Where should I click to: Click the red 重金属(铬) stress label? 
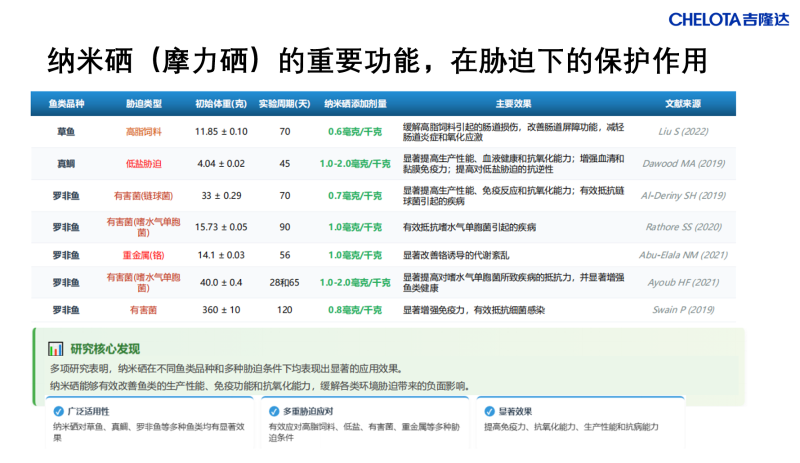click(x=143, y=255)
